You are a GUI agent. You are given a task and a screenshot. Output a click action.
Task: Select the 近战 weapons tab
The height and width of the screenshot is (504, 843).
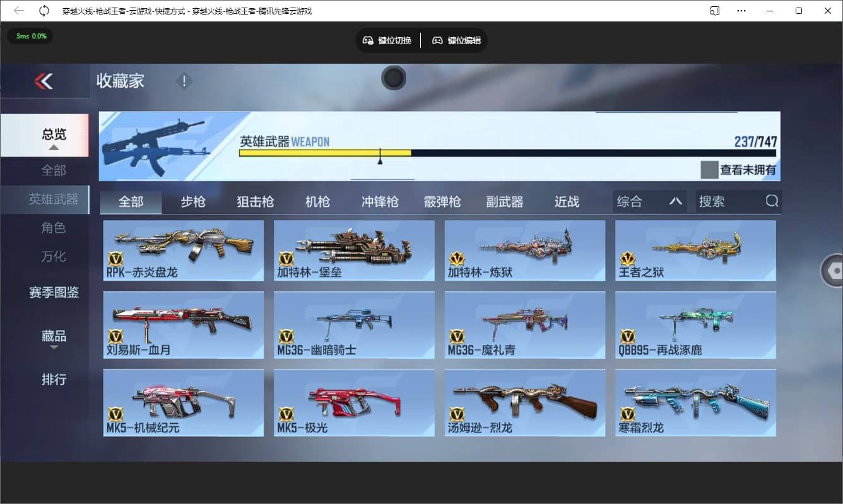[566, 201]
